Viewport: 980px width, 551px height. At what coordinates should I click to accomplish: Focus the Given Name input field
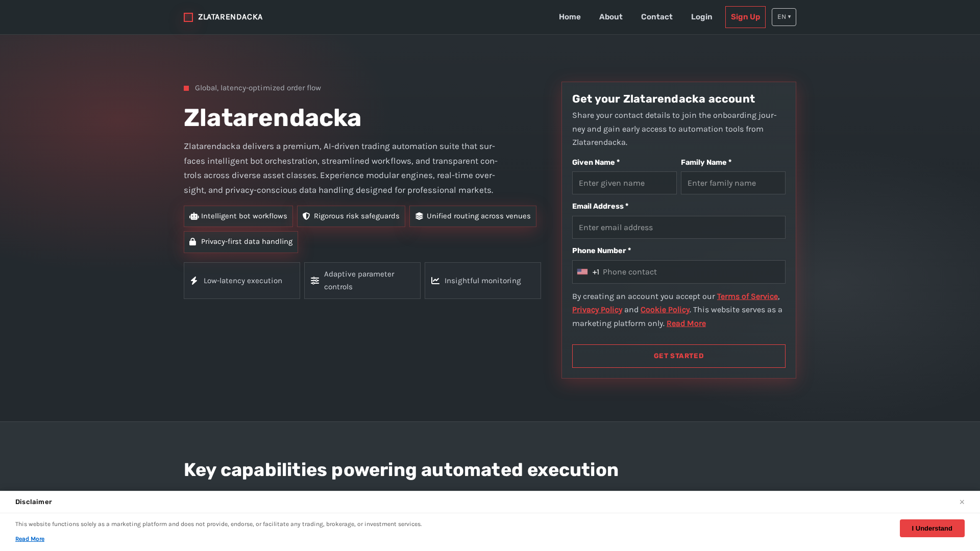click(624, 183)
